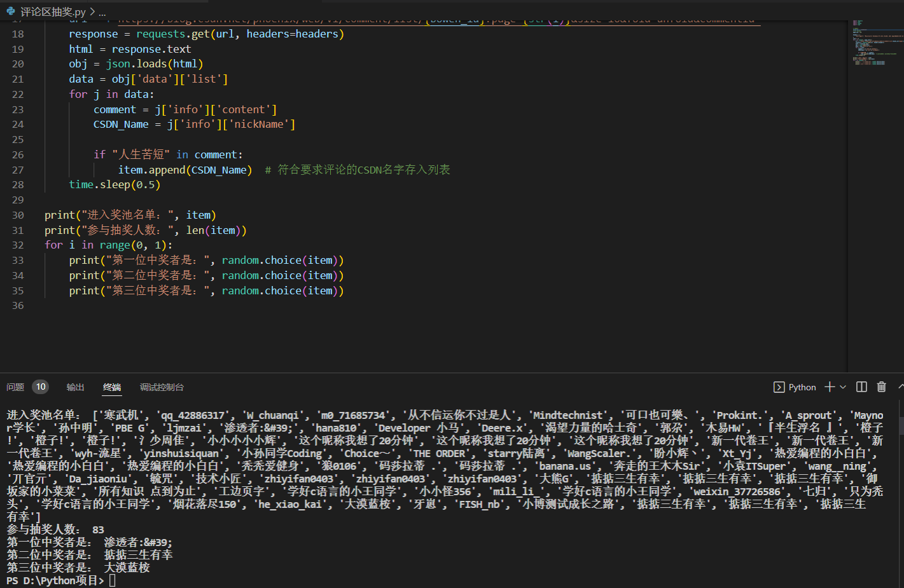Image resolution: width=904 pixels, height=588 pixels.
Task: Click line number 26 in the gutter
Action: coord(18,154)
